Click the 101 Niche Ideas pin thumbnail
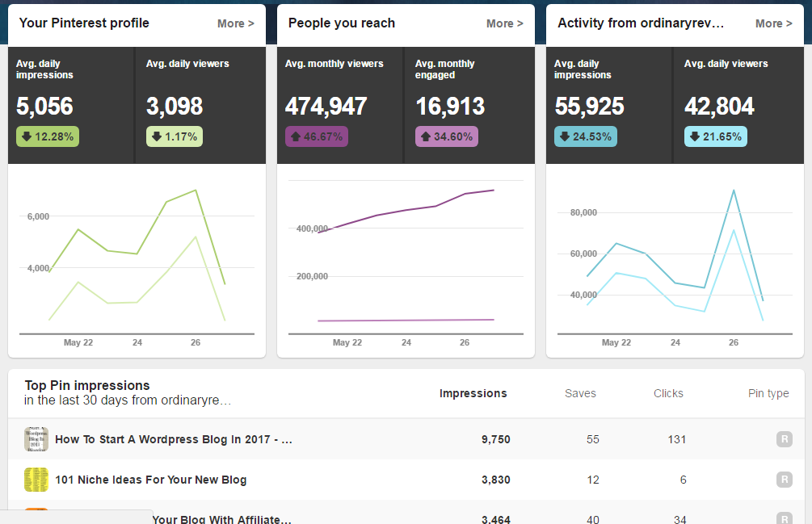Viewport: 812px width, 524px height. 36,479
